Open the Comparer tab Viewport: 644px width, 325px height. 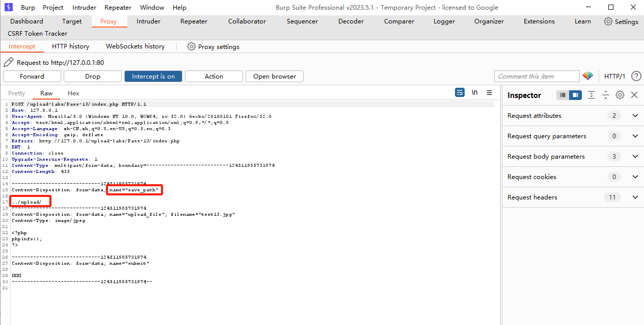[x=399, y=21]
